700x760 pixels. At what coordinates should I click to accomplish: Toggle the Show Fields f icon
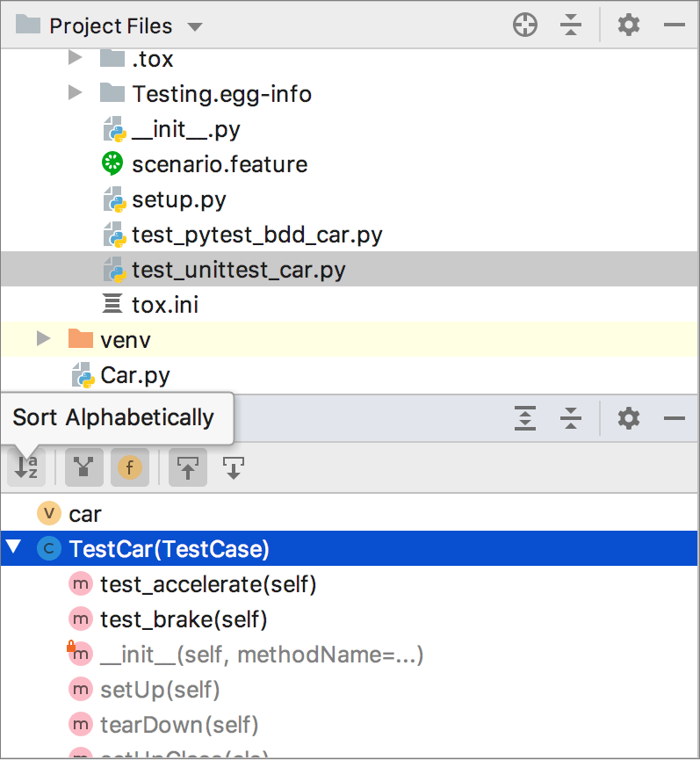tap(129, 467)
